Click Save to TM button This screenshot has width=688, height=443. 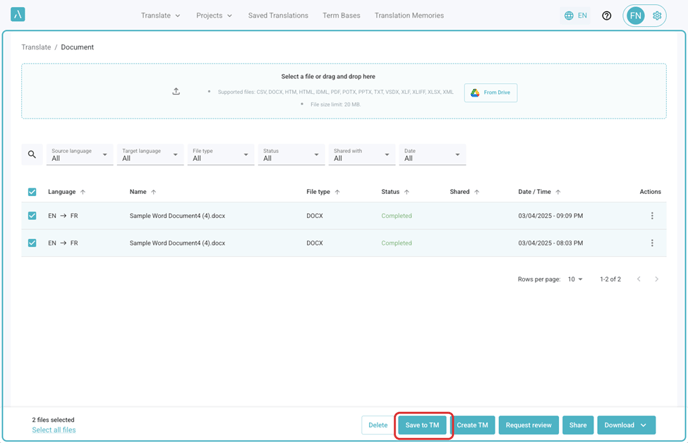point(422,425)
